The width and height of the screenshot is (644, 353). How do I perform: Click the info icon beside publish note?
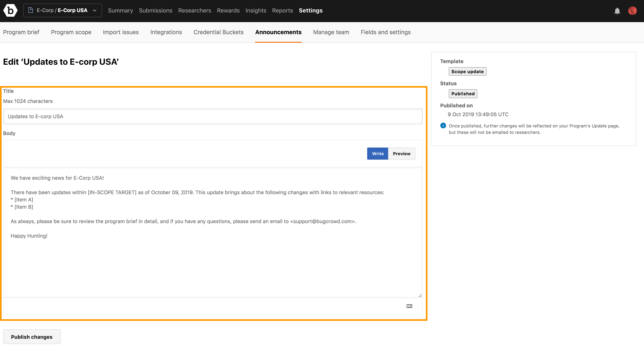(443, 126)
